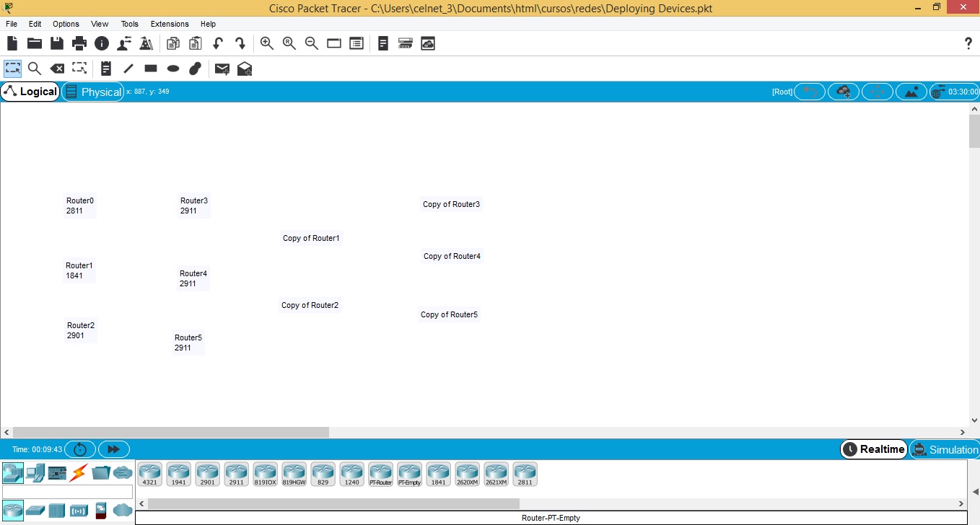
Task: Open the End Devices category
Action: click(x=35, y=473)
